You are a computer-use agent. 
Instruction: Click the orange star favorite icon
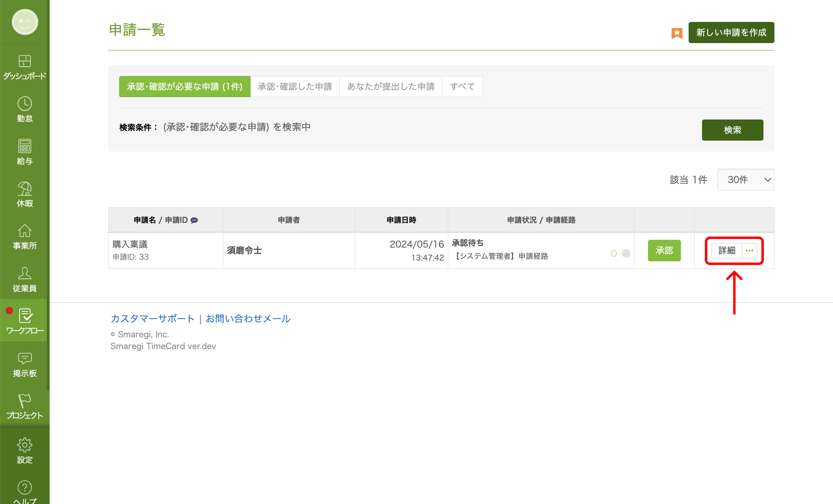tap(677, 33)
